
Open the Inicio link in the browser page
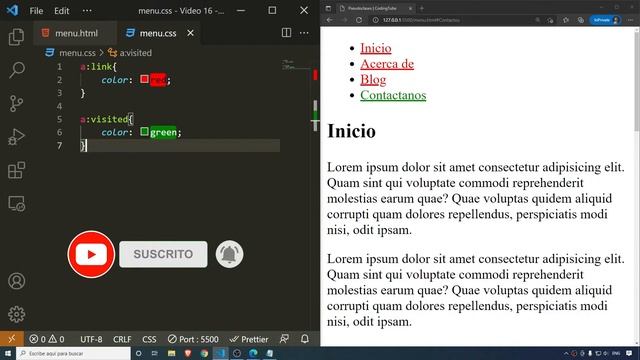pyautogui.click(x=376, y=48)
